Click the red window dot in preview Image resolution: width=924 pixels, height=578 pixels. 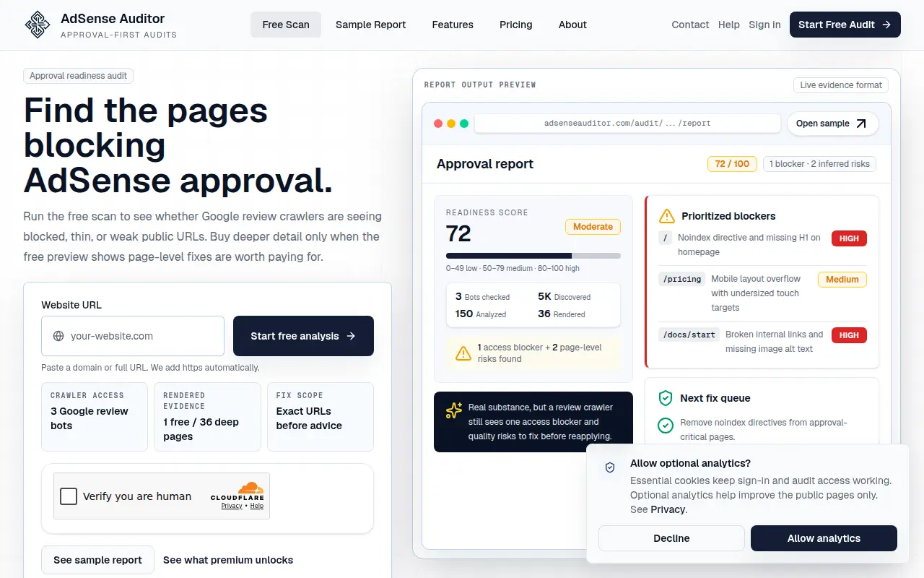(x=438, y=124)
